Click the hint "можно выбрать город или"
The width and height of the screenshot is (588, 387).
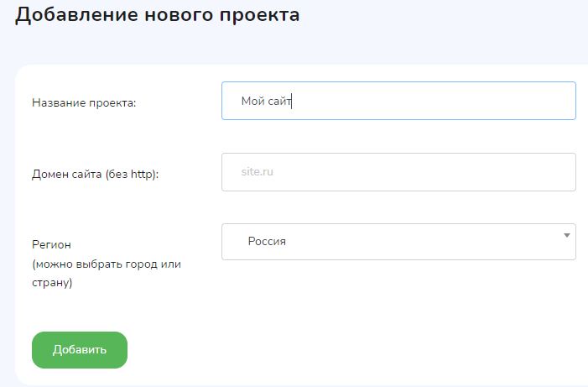point(107,264)
